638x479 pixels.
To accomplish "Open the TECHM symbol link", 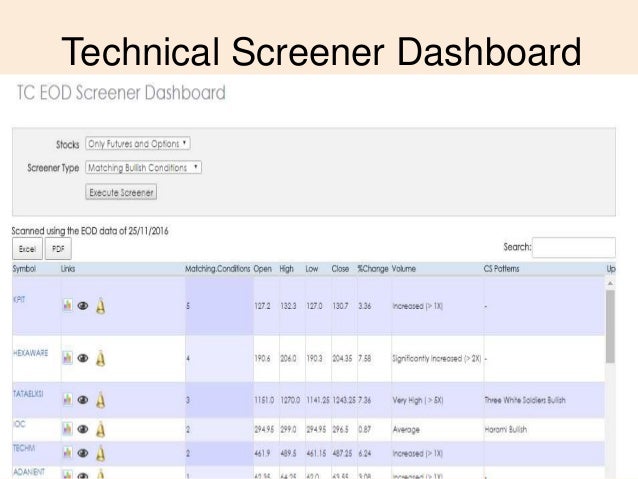I will point(24,448).
